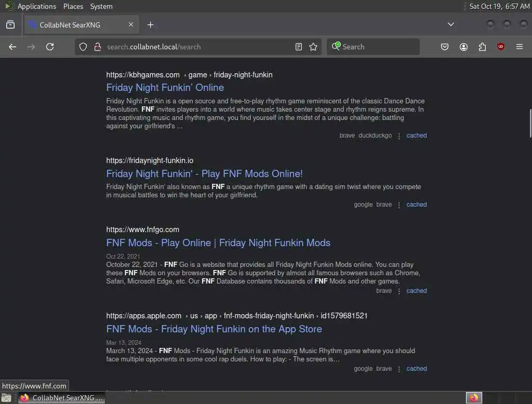Expand the list all tabs chevron
Image resolution: width=532 pixels, height=404 pixels.
click(x=450, y=24)
